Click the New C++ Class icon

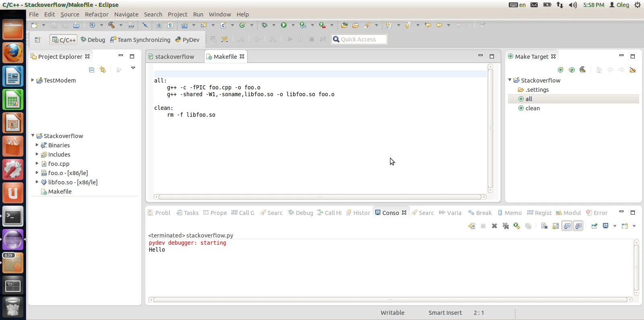pos(242,25)
